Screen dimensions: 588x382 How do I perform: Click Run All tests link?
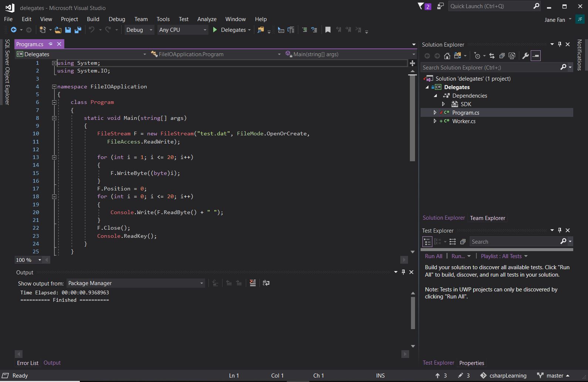tap(434, 256)
